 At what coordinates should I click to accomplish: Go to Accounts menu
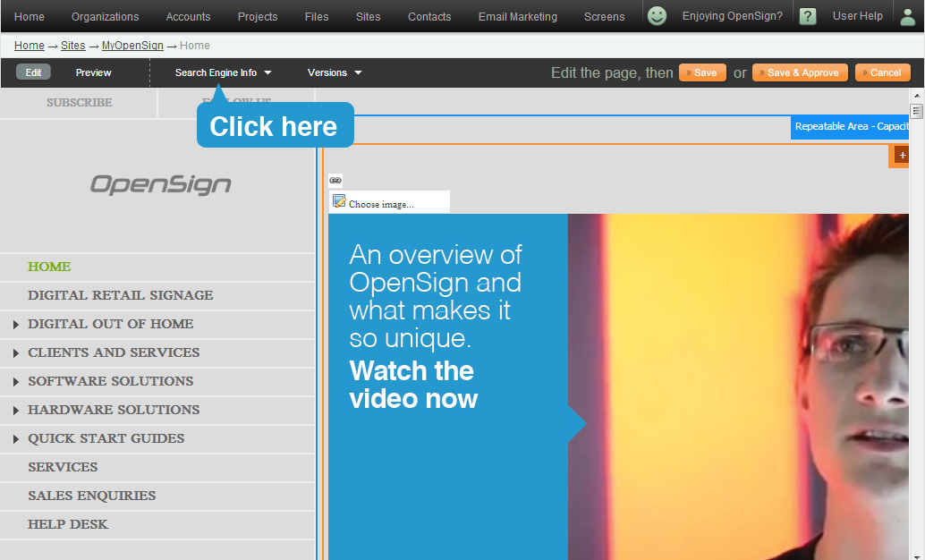[188, 16]
